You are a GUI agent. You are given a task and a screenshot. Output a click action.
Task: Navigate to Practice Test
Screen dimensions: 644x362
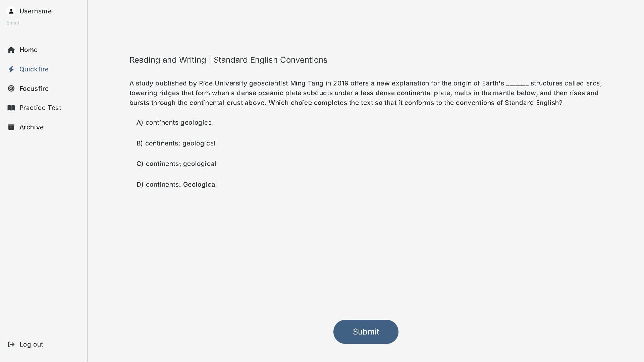pos(40,108)
